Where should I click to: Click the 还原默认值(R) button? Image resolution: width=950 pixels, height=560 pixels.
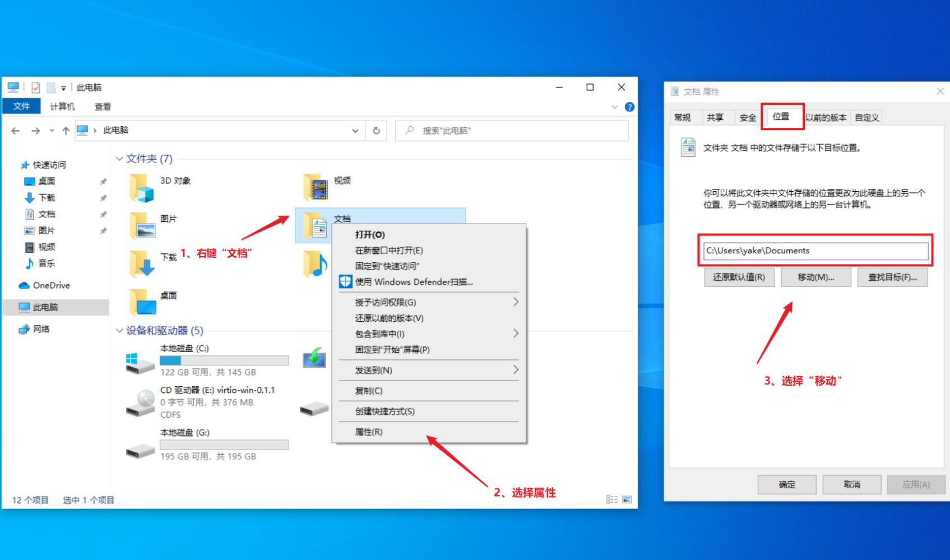(x=738, y=277)
